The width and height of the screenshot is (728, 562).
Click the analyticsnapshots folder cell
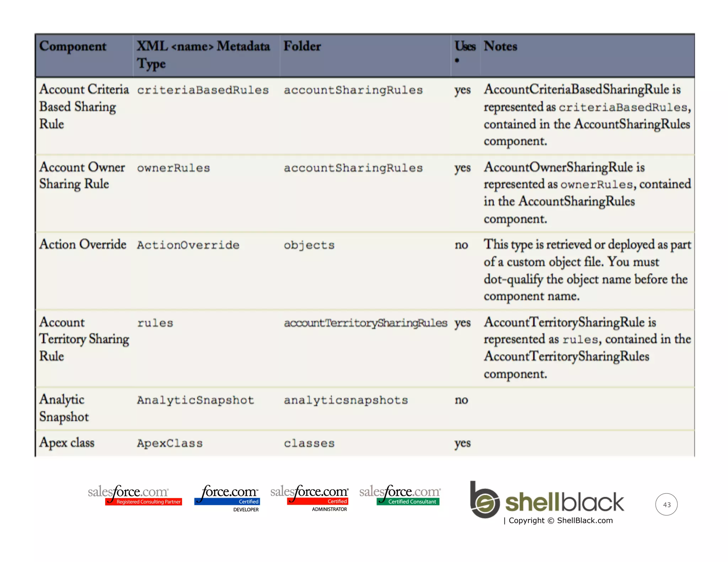click(346, 400)
